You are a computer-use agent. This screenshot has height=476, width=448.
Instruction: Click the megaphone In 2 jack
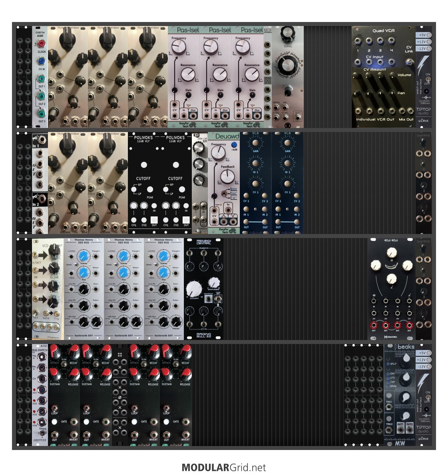[42, 198]
